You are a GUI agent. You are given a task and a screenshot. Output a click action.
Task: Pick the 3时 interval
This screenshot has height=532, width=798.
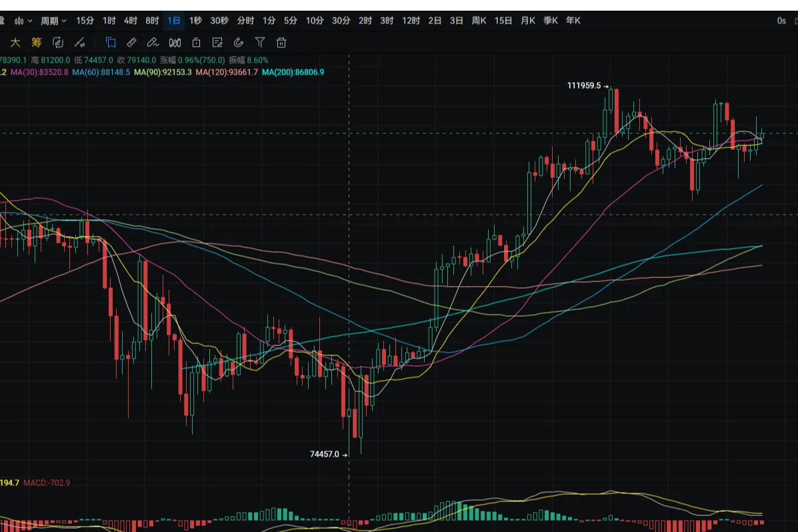[x=387, y=21]
